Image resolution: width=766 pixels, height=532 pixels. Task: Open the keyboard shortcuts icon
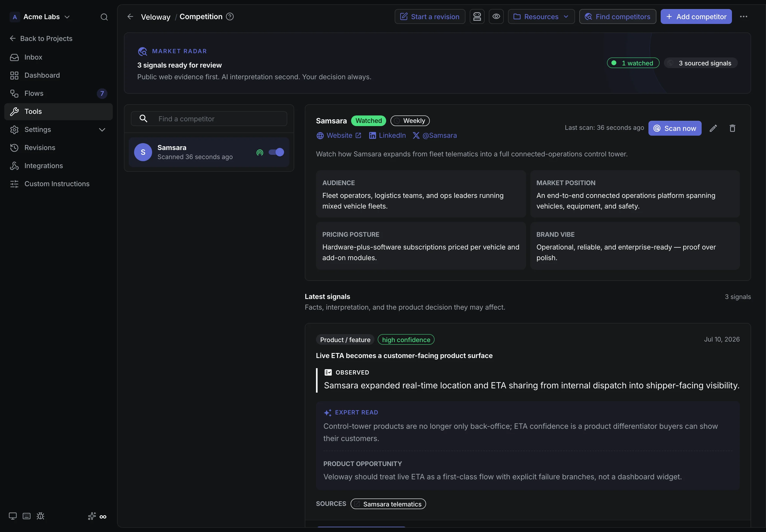click(x=27, y=516)
